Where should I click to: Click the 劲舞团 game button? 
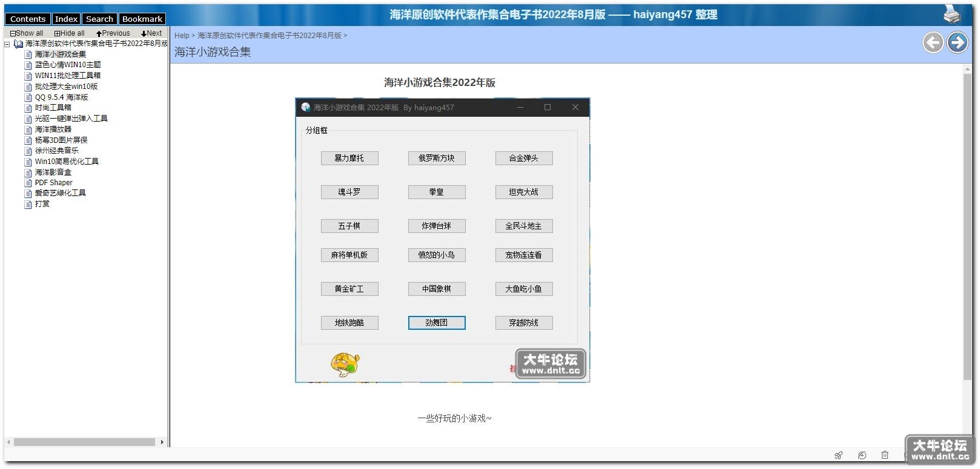437,323
